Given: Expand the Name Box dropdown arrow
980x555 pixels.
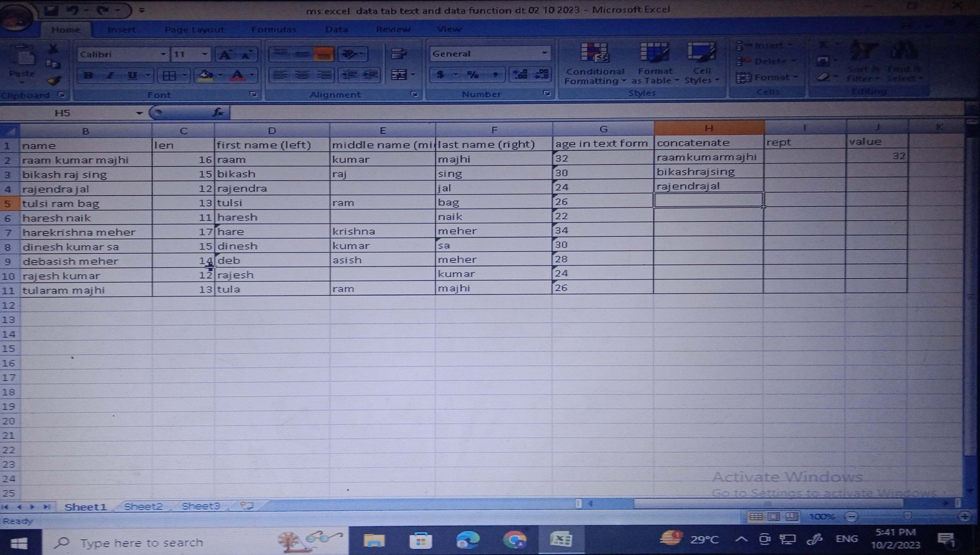Looking at the screenshot, I should point(139,113).
